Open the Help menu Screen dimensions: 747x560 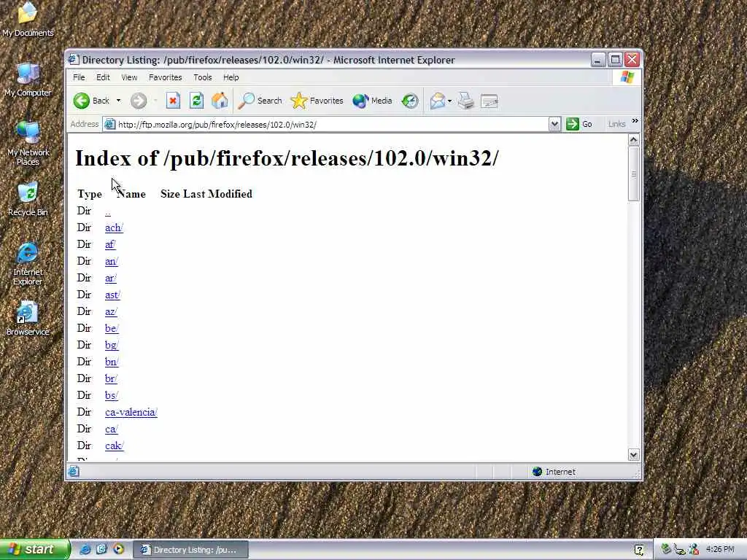tap(231, 77)
